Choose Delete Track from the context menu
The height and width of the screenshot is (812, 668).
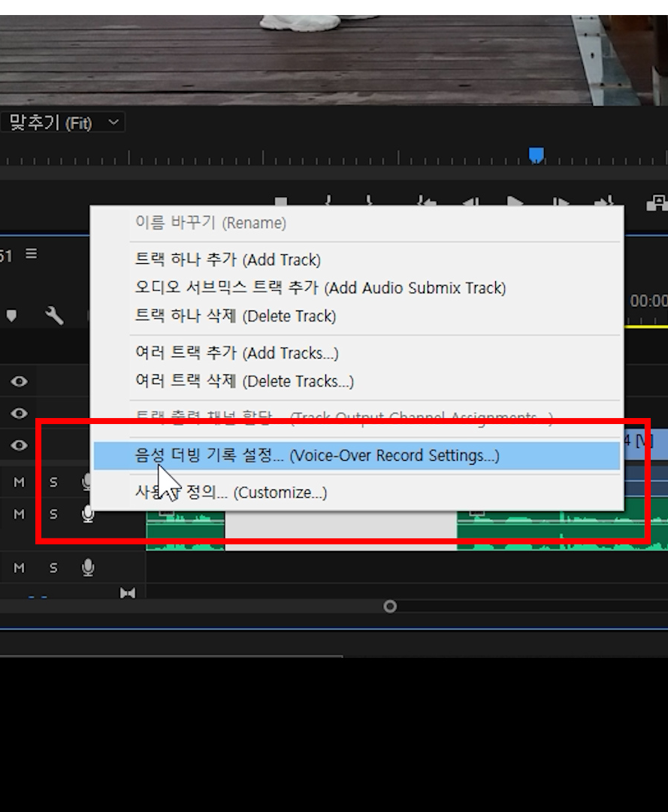click(x=357, y=316)
